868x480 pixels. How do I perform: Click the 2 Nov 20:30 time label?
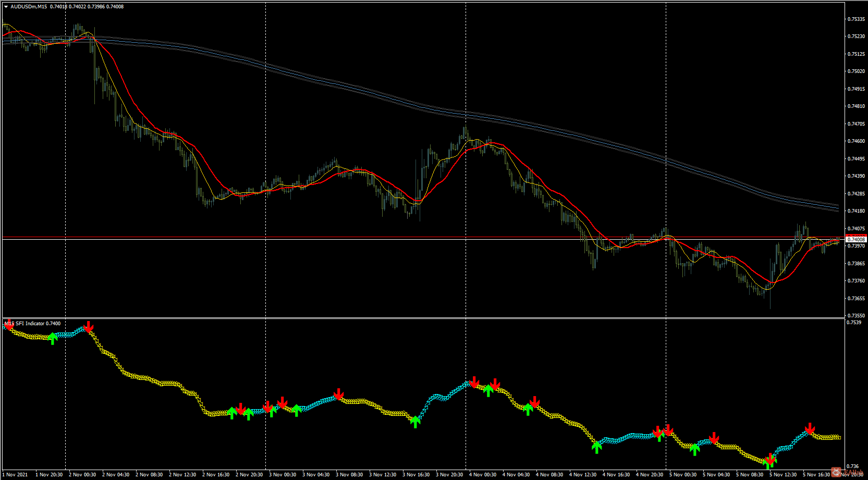(x=249, y=475)
